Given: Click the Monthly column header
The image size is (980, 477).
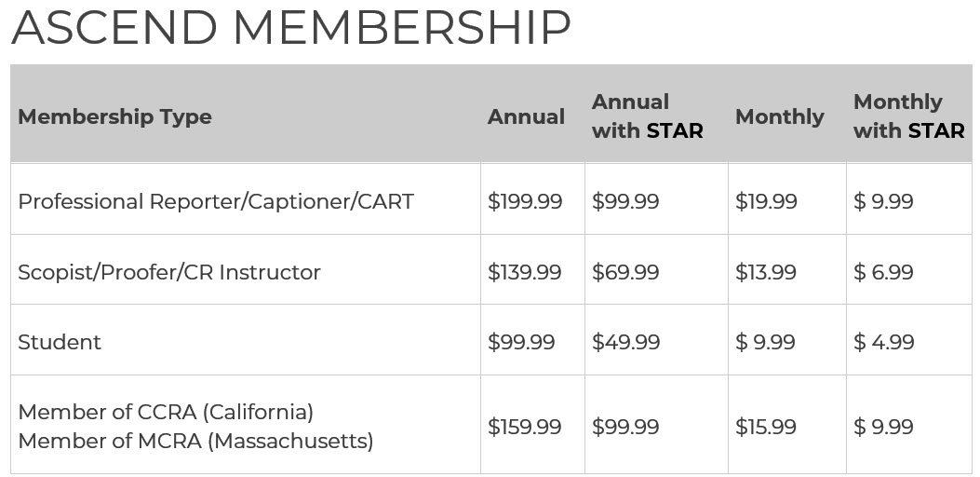Looking at the screenshot, I should click(779, 117).
